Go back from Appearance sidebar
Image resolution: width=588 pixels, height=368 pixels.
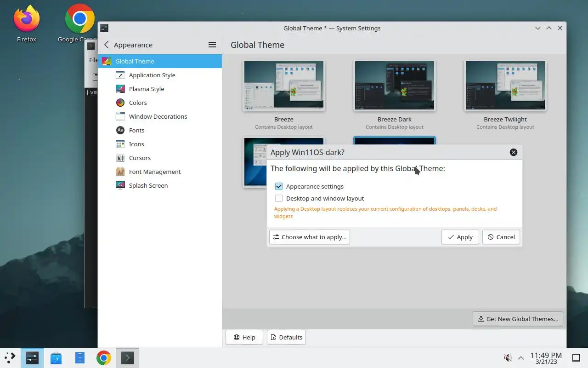107,45
